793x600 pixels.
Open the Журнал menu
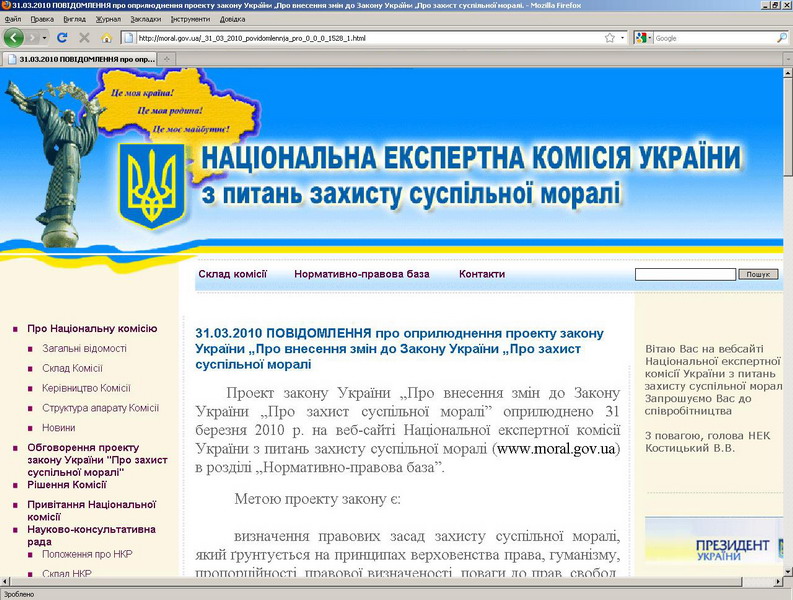[108, 19]
